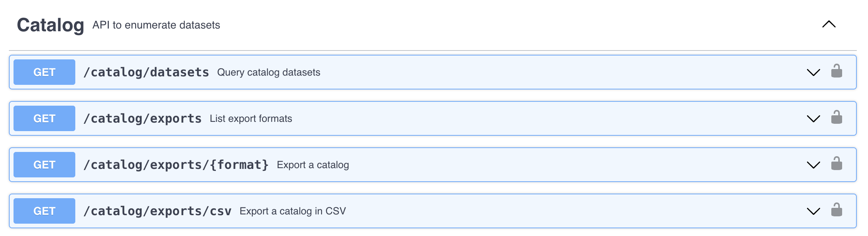Image resolution: width=868 pixels, height=236 pixels.
Task: Click the "Export a catalog in CSV" summary
Action: pos(293,211)
